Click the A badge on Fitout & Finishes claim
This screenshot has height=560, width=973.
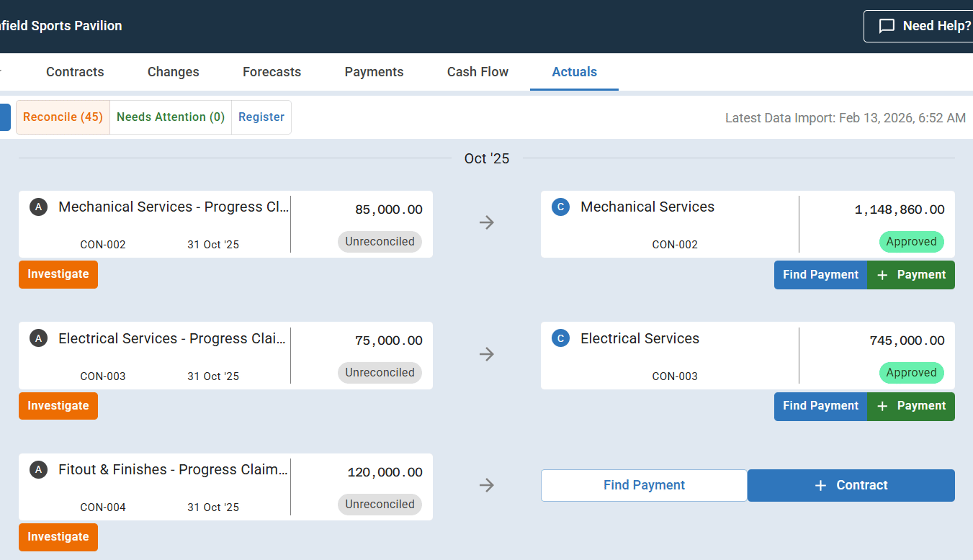38,470
